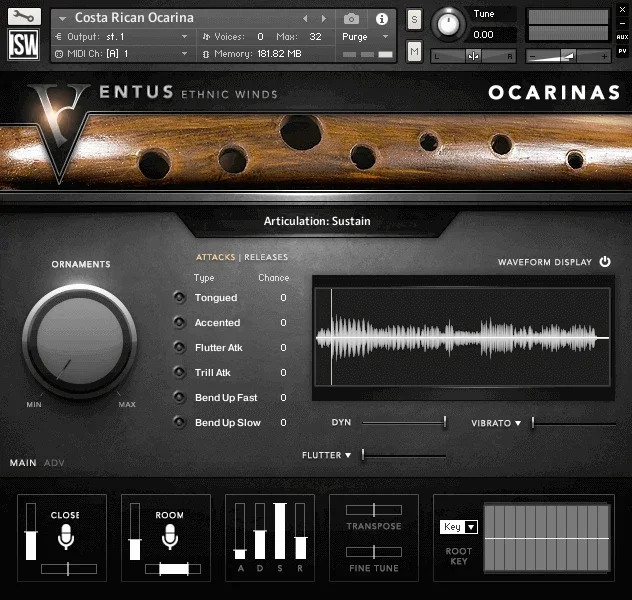Select next instrument arrow

[x=323, y=19]
